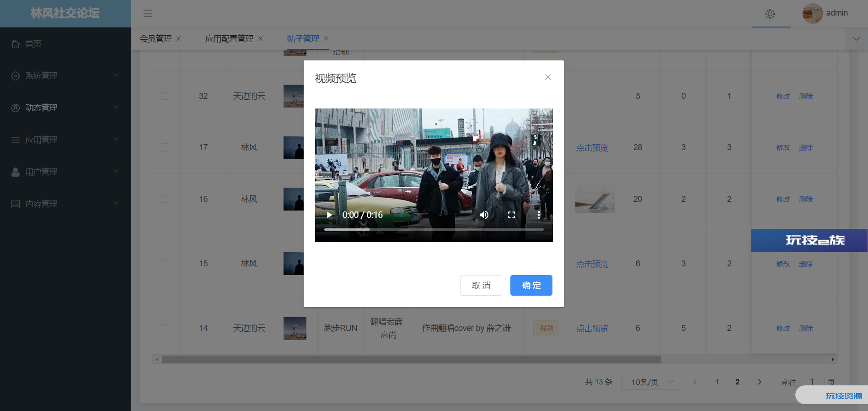Viewport: 868px width, 411px height.
Task: Seek along the video progress bar
Action: click(434, 229)
